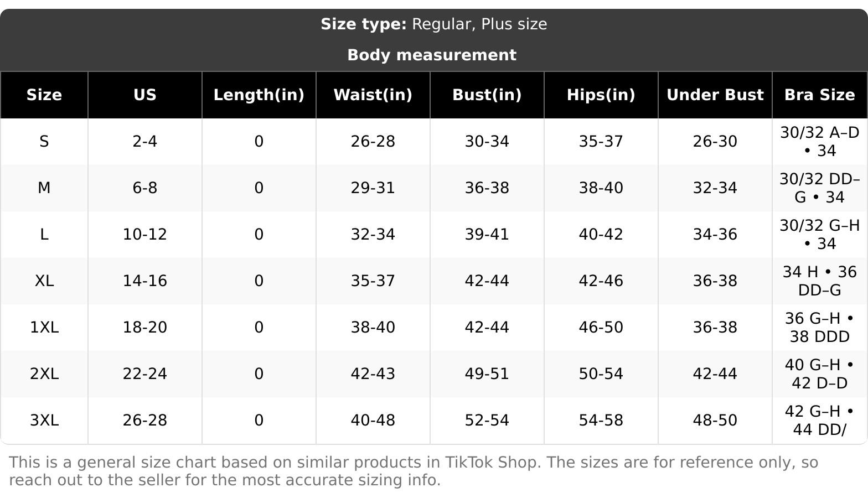Select the Under Bust column header
868x498 pixels.
coord(715,95)
